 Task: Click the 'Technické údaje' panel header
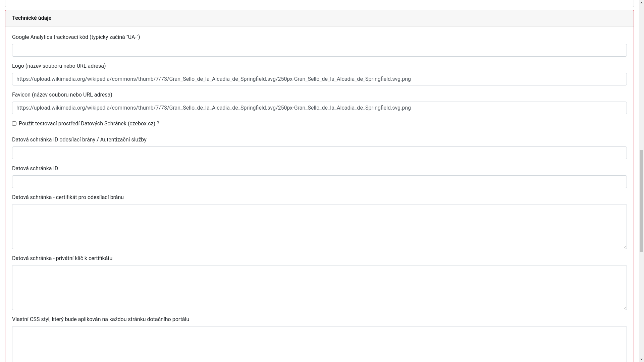pos(32,18)
